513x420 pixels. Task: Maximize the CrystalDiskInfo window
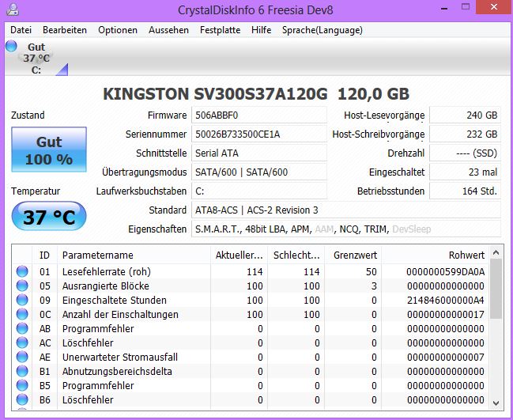(x=466, y=7)
